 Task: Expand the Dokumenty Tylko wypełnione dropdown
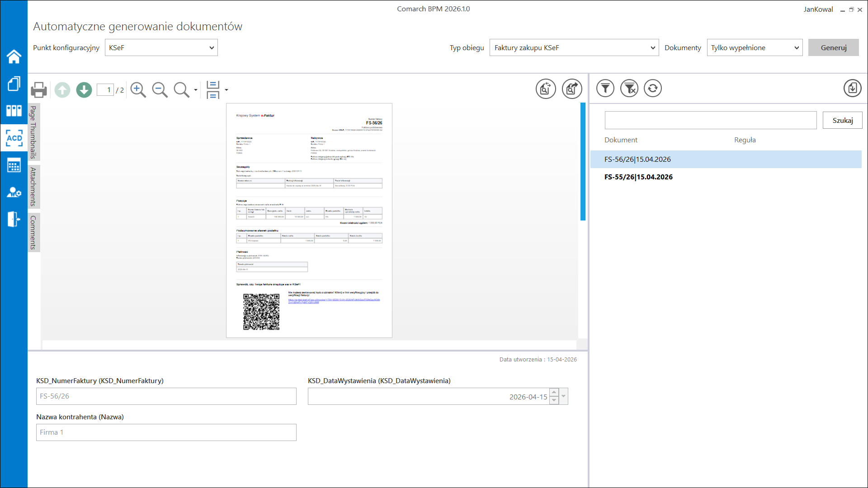pos(755,47)
